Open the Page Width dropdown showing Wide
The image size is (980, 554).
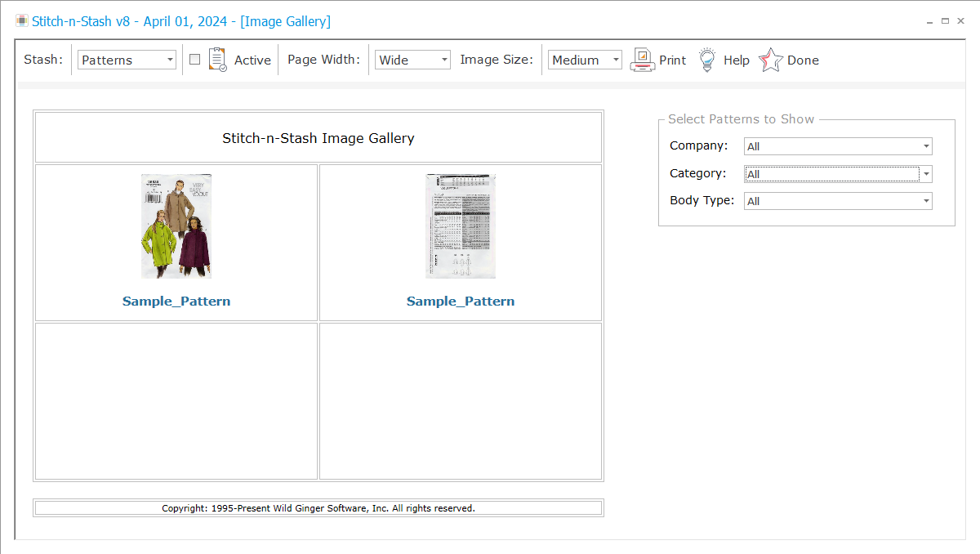[x=412, y=60]
